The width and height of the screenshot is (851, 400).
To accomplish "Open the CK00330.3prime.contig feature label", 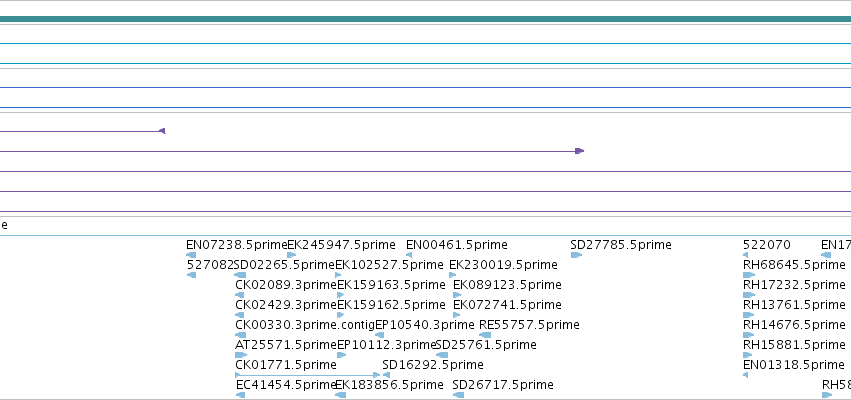I will tap(305, 325).
